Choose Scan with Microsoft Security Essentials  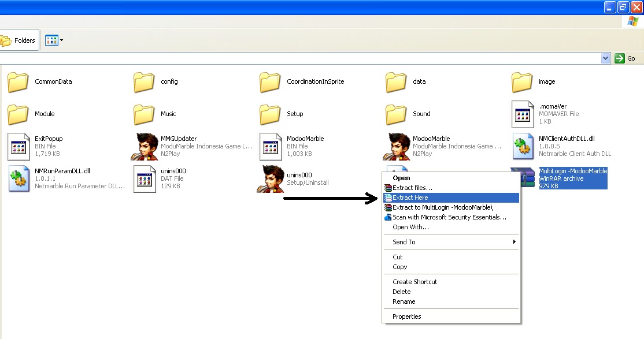click(451, 218)
